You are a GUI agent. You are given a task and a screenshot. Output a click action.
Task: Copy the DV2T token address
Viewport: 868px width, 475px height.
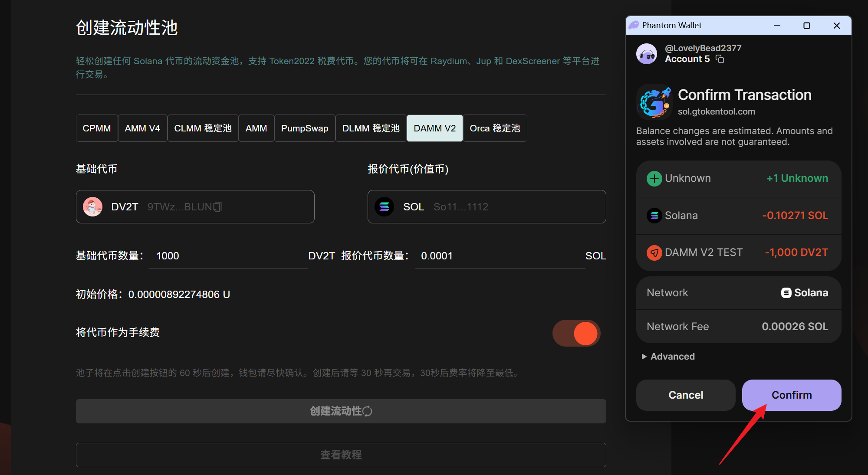point(217,207)
